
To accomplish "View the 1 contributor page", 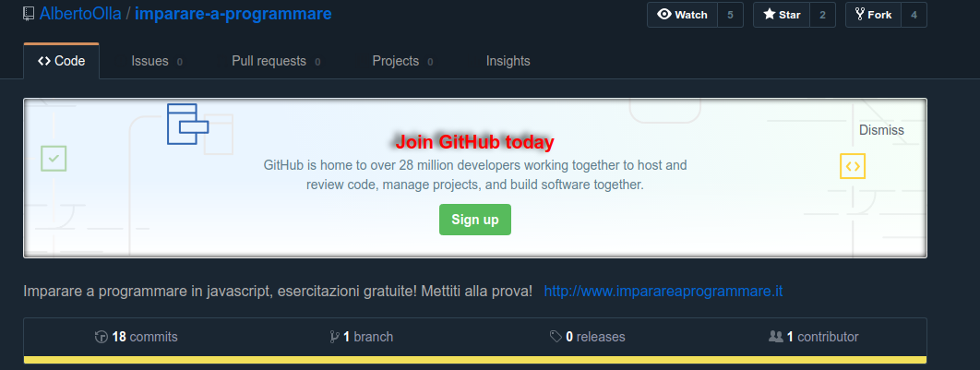I will (813, 337).
